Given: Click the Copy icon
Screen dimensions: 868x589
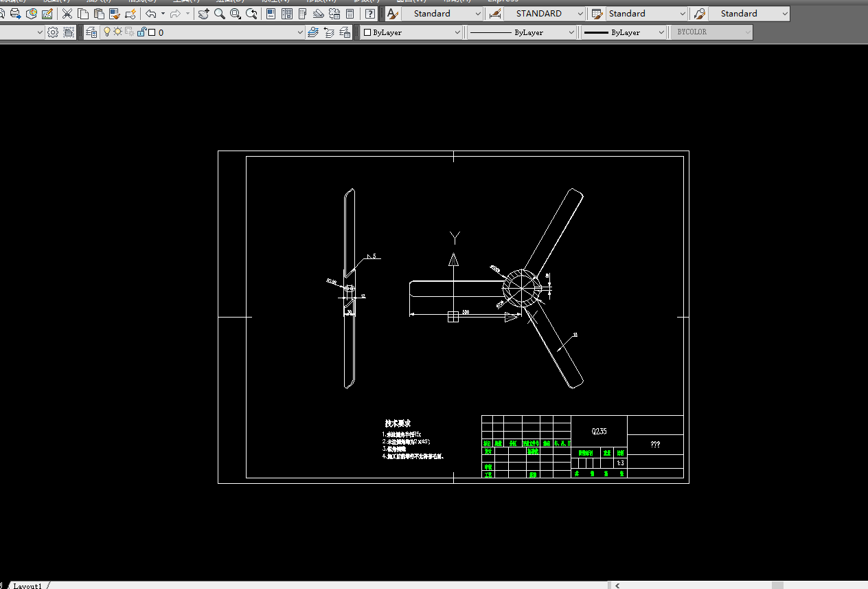Looking at the screenshot, I should pos(82,14).
